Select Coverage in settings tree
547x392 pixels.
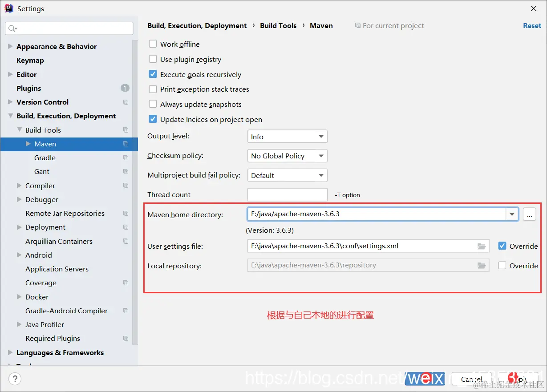tap(41, 283)
